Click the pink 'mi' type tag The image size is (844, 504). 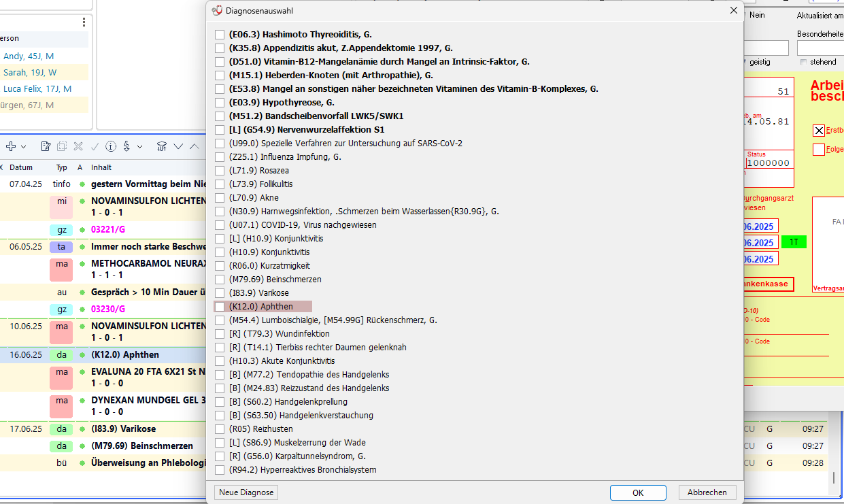pyautogui.click(x=61, y=206)
